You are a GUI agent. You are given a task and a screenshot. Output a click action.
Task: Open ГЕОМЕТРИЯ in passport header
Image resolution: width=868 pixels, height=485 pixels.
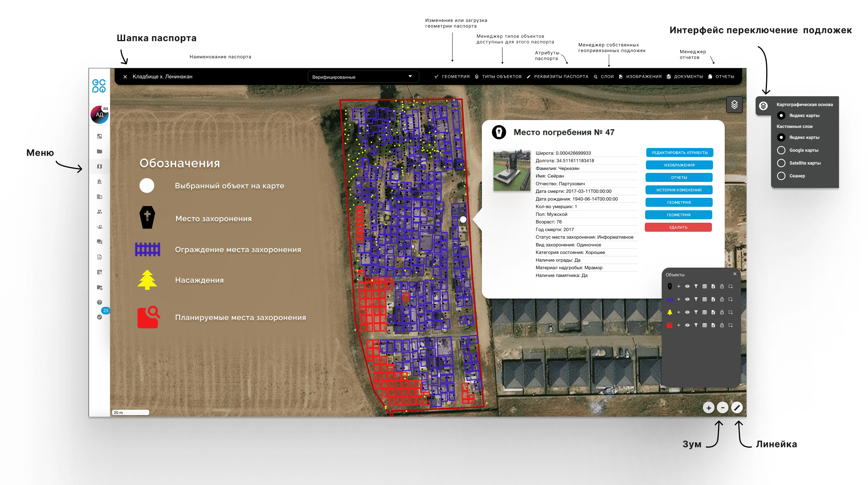pos(452,77)
